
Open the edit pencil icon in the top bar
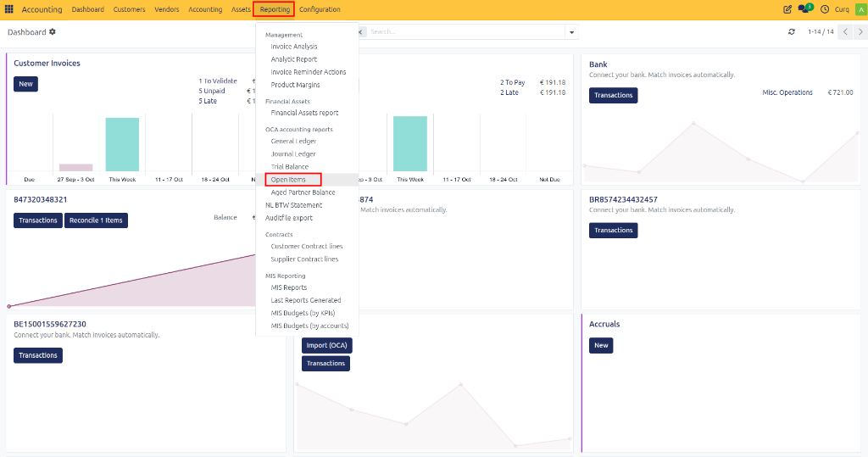click(787, 9)
